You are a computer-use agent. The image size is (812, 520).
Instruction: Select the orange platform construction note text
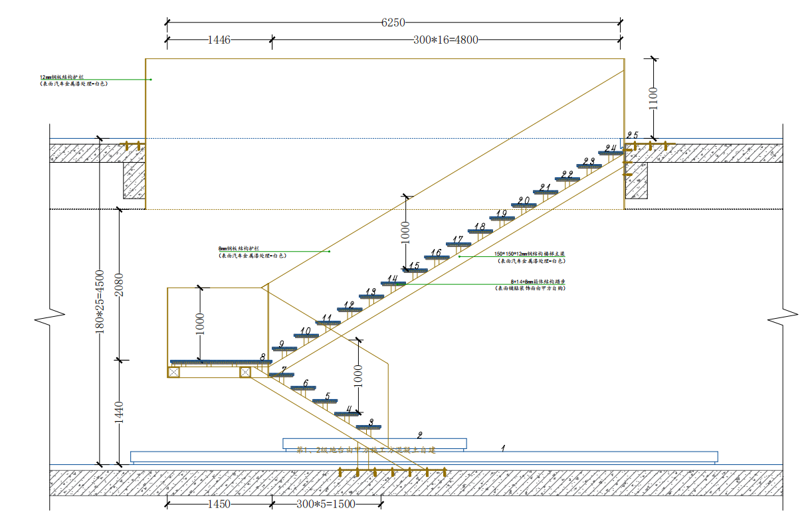pos(365,450)
